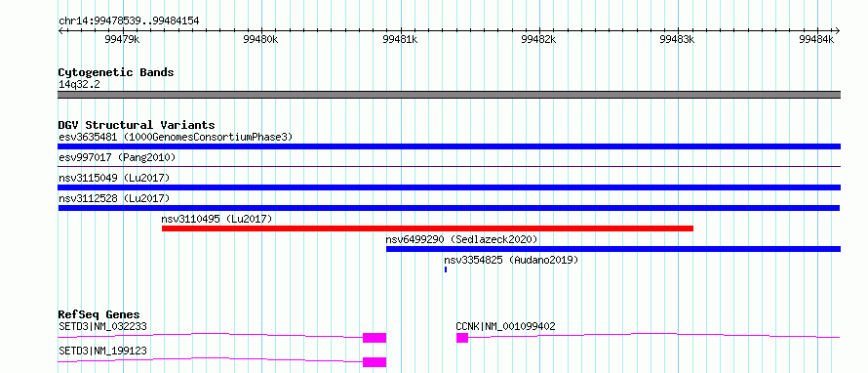Select the 99480k ruler tick label
Image resolution: width=868 pixels, height=373 pixels.
point(260,39)
